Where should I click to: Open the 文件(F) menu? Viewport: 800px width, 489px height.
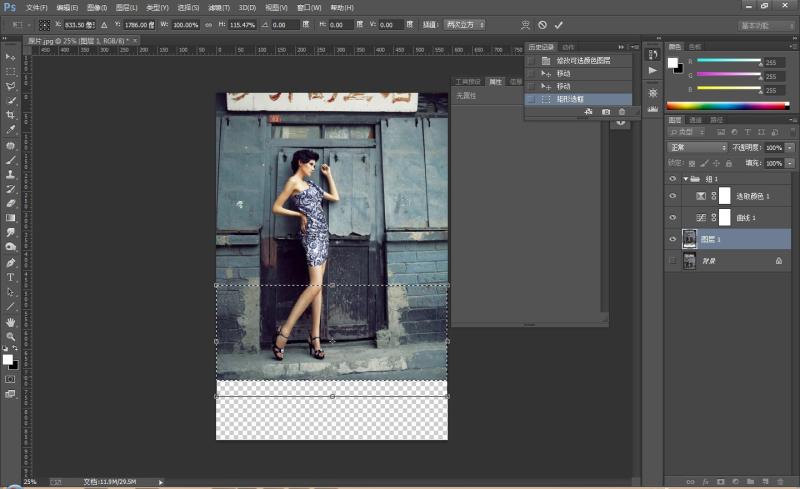[36, 8]
